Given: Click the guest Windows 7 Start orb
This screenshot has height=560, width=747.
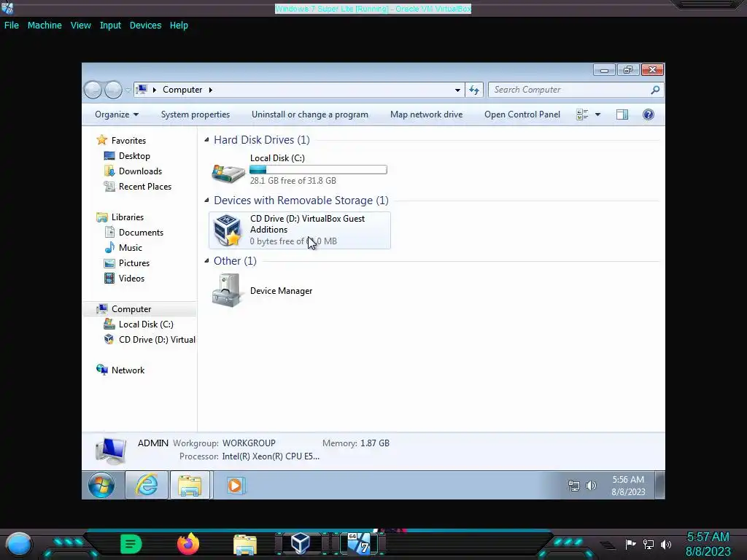Looking at the screenshot, I should [x=101, y=485].
